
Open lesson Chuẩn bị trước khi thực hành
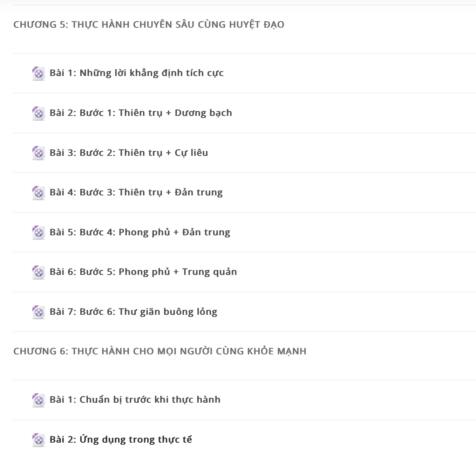coord(135,400)
